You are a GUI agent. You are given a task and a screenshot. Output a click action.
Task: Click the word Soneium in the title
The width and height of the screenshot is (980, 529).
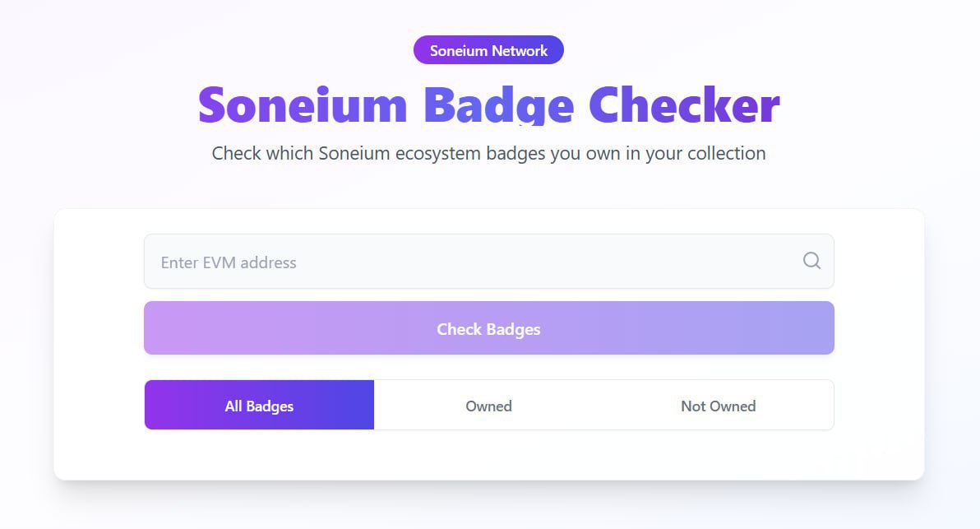click(303, 104)
